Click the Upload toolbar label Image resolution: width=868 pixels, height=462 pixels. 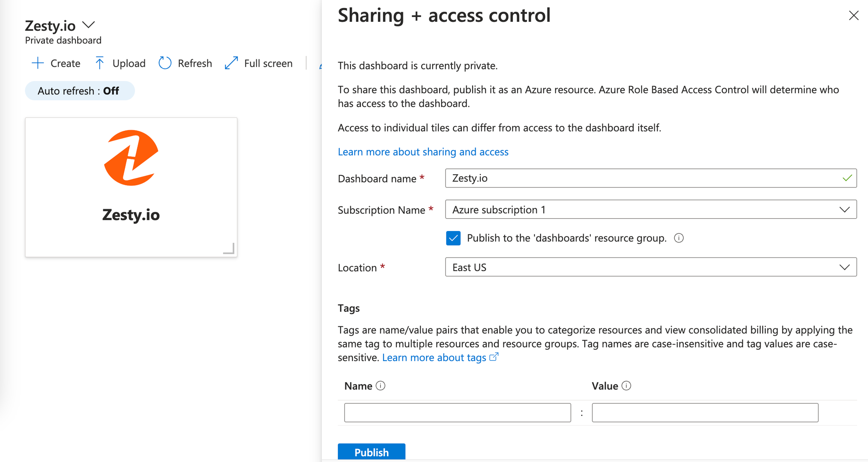pyautogui.click(x=129, y=63)
